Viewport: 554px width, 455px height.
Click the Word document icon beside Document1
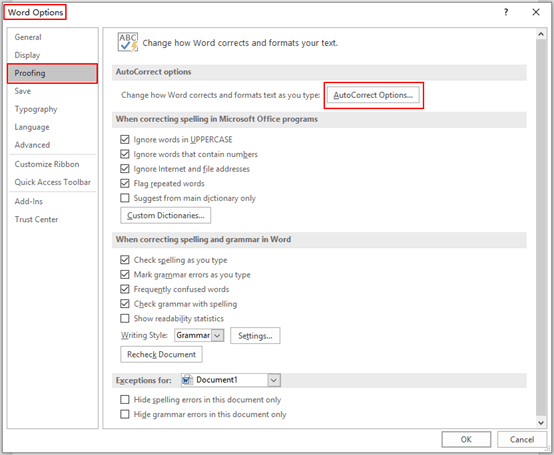tap(187, 380)
